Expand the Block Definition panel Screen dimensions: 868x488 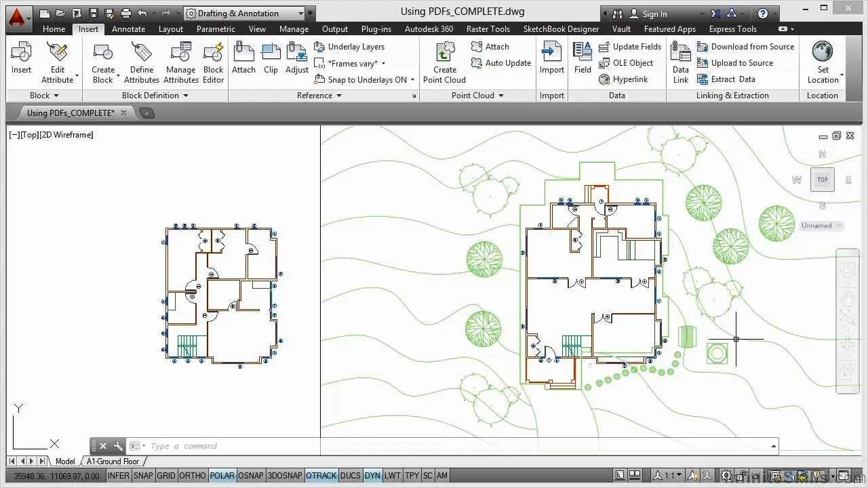155,96
